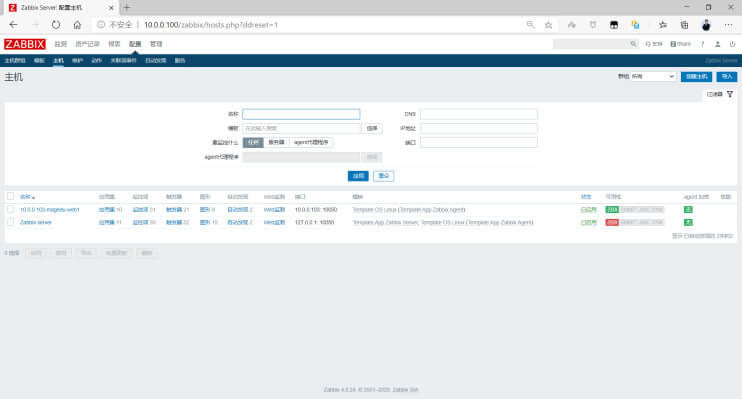This screenshot has width=742, height=399.
Task: Tick the select-all hosts checkbox in header
Action: coord(10,196)
